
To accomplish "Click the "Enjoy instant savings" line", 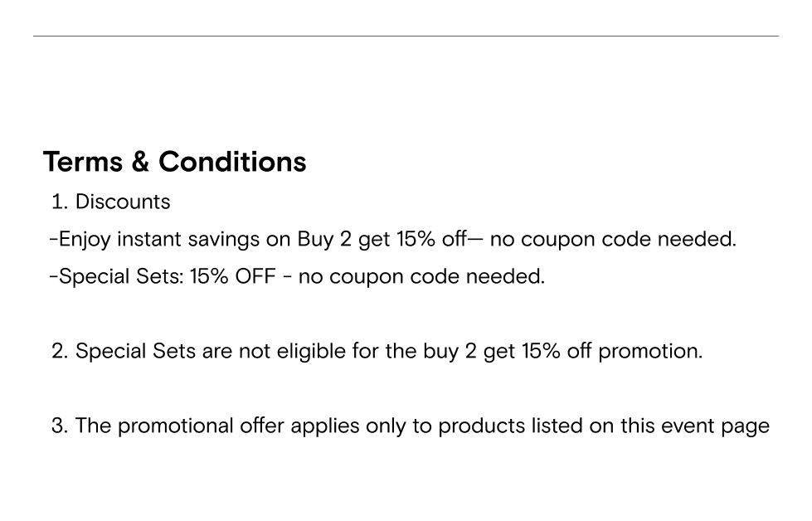I will tap(392, 240).
